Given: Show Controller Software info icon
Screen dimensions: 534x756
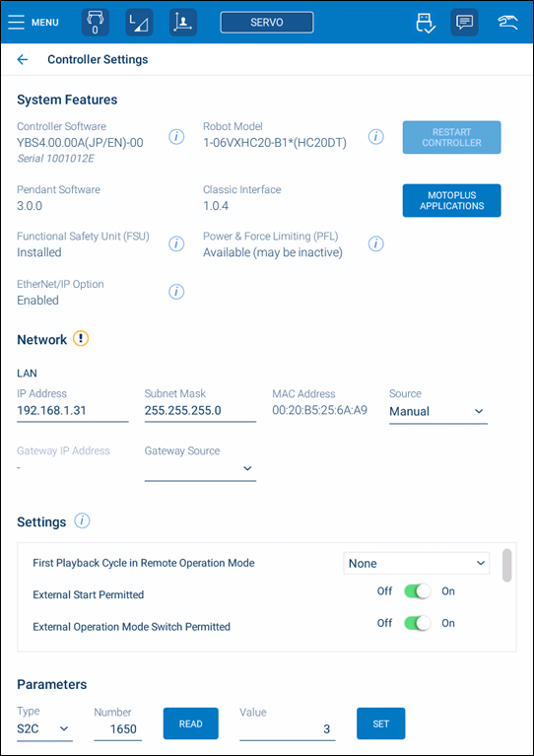Looking at the screenshot, I should pyautogui.click(x=176, y=137).
